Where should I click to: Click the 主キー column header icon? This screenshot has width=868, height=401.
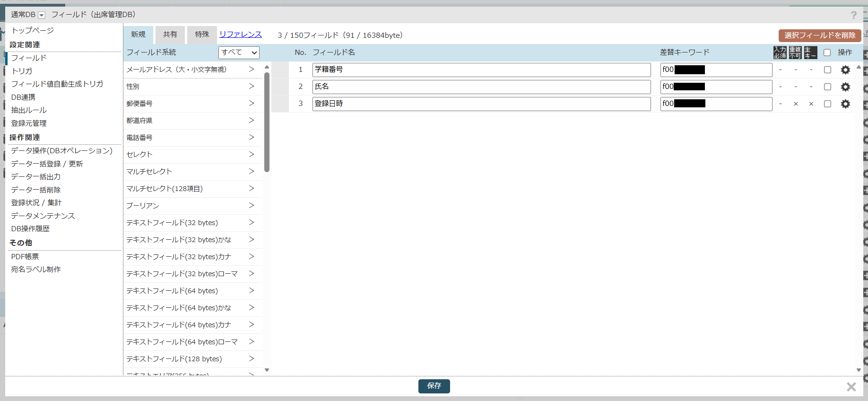click(x=810, y=52)
